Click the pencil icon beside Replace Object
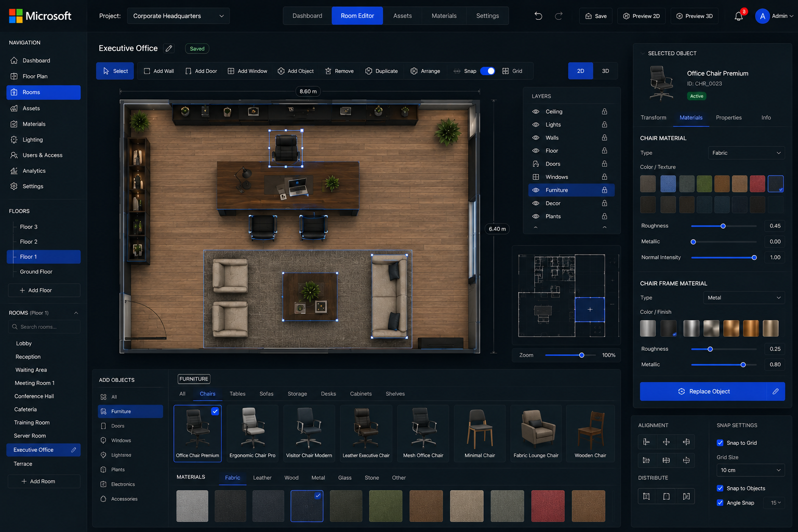The width and height of the screenshot is (798, 532). coord(776,392)
